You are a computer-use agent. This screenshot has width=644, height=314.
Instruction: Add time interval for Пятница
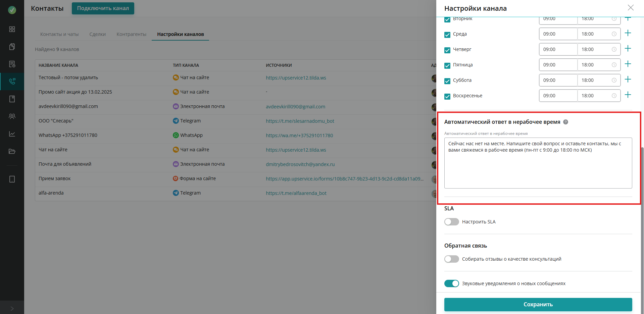tap(628, 64)
